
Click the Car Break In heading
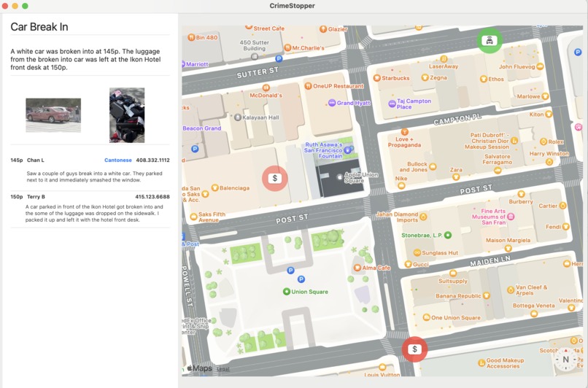[x=39, y=26]
